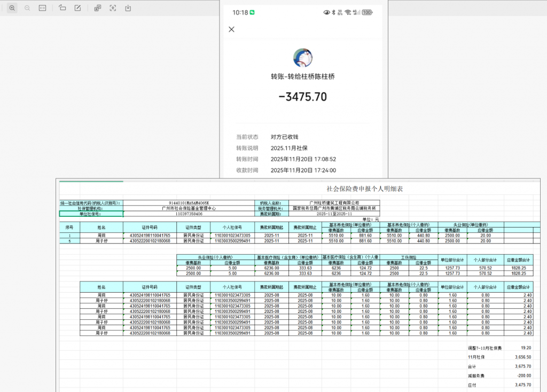Click the recipient avatar picture
Screen dimensions: 547x392
[303, 58]
